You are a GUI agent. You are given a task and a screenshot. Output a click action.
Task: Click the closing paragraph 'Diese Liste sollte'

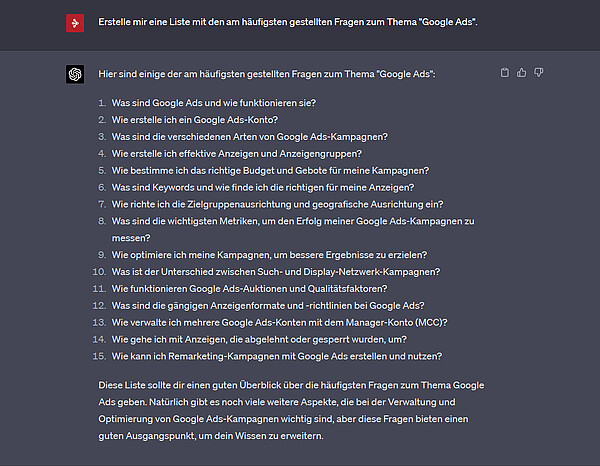point(291,411)
